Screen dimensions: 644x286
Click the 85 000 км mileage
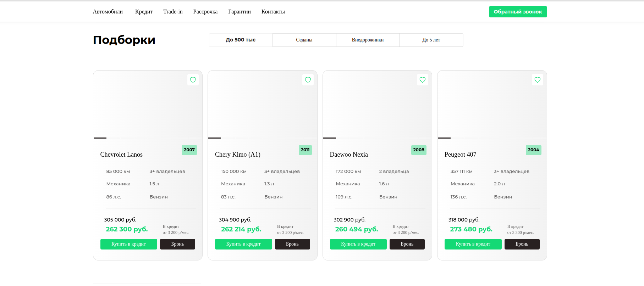click(118, 172)
